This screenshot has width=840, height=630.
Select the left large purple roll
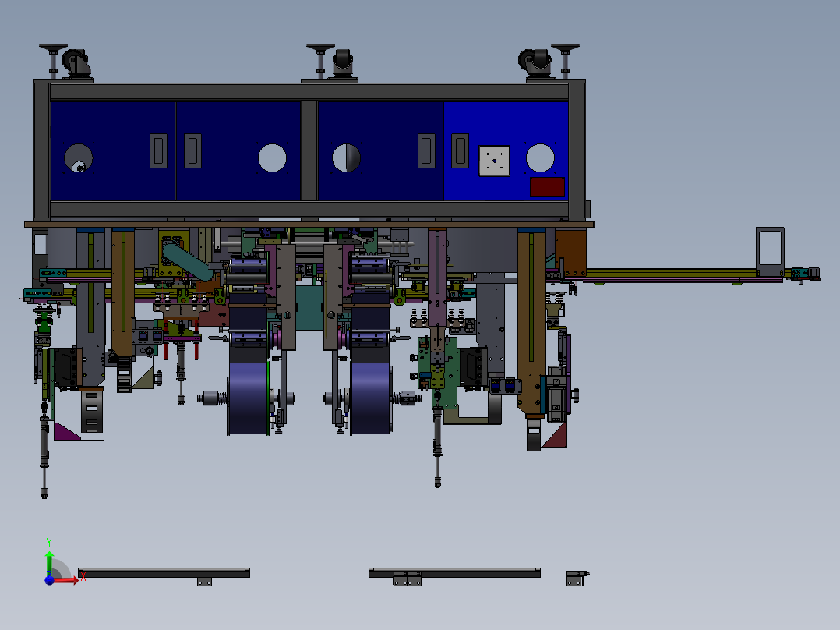[249, 398]
